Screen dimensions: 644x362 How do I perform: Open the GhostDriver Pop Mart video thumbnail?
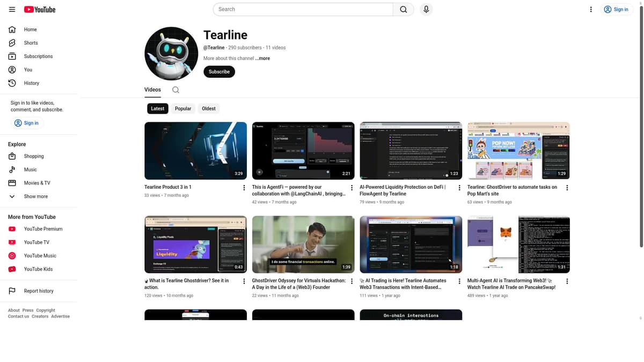click(x=518, y=151)
